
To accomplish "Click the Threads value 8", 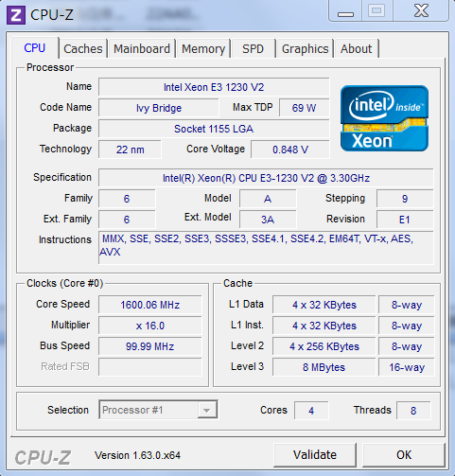I will 413,411.
